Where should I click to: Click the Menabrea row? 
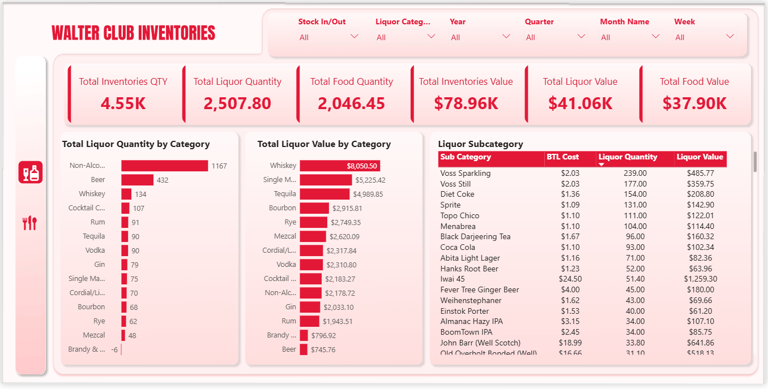coord(582,226)
